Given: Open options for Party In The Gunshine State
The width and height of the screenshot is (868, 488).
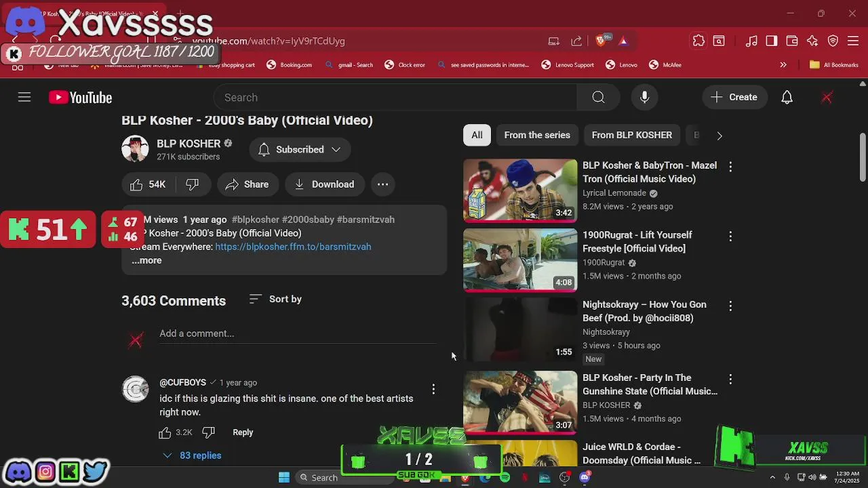Looking at the screenshot, I should pyautogui.click(x=730, y=379).
